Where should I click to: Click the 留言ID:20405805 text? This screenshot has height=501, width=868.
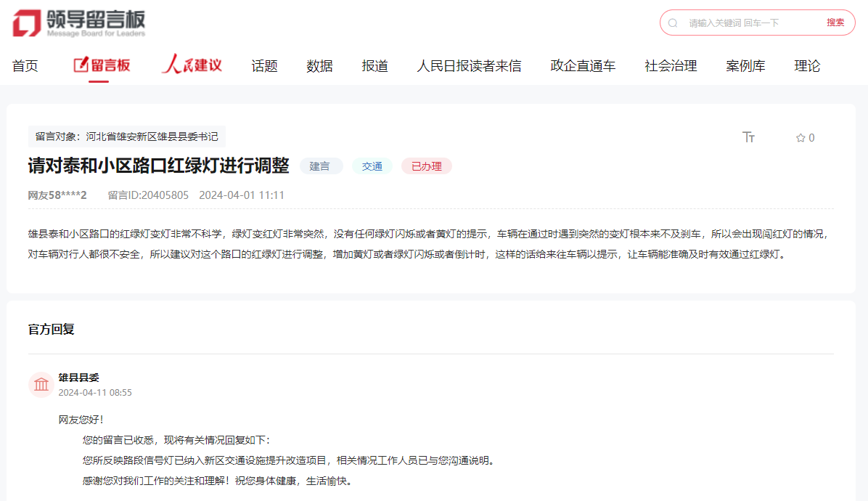tap(148, 195)
